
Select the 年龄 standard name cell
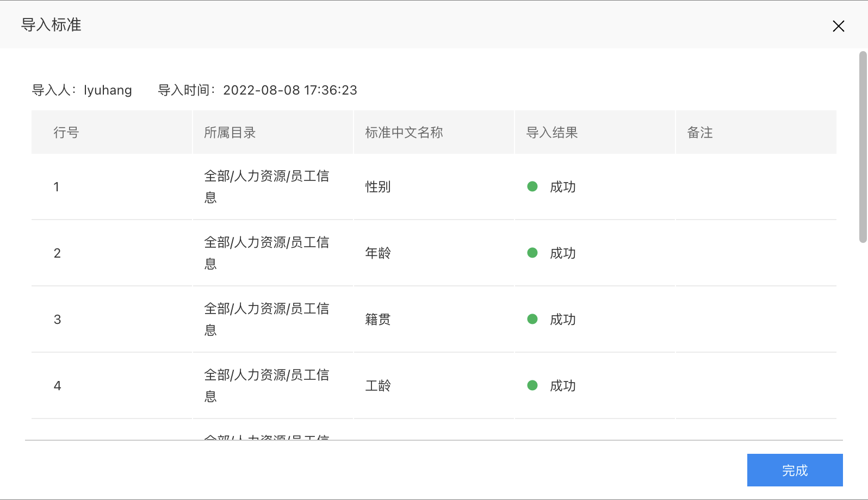(x=434, y=253)
